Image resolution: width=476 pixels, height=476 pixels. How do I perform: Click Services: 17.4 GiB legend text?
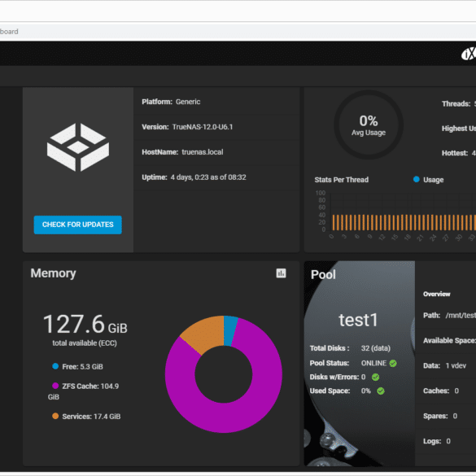[x=91, y=417]
